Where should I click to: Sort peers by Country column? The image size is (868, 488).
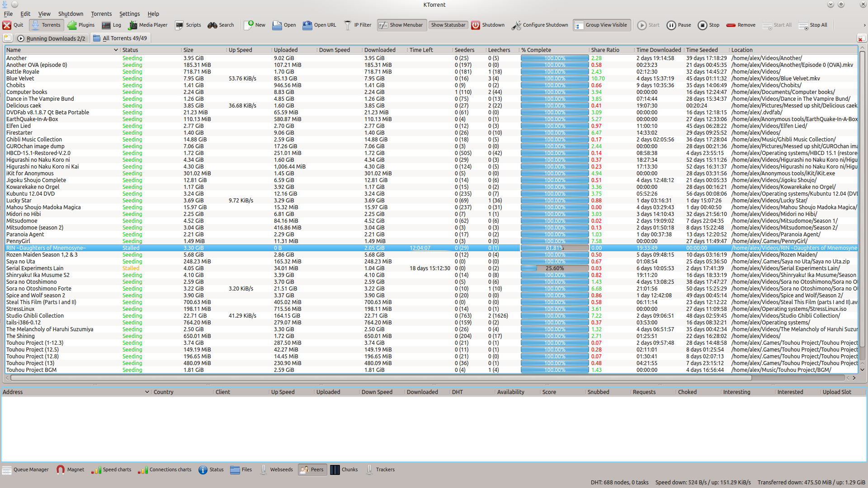(182, 392)
